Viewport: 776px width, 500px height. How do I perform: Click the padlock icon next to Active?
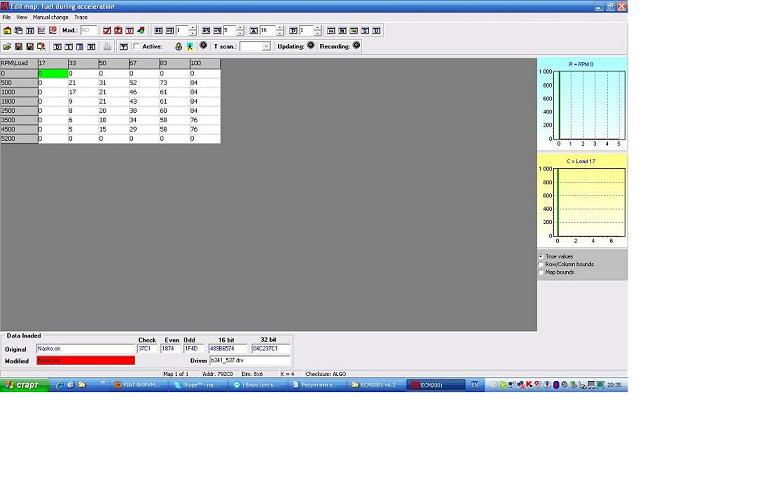click(179, 46)
